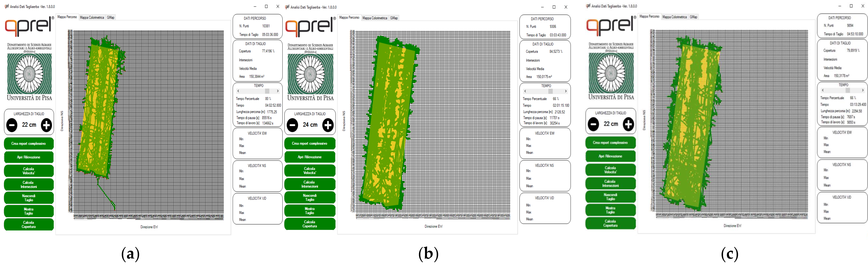Screen dimensions: 868x265
Task: Click left arrow of TEMPO scrollbar in 84,5273% window
Action: (x=525, y=91)
